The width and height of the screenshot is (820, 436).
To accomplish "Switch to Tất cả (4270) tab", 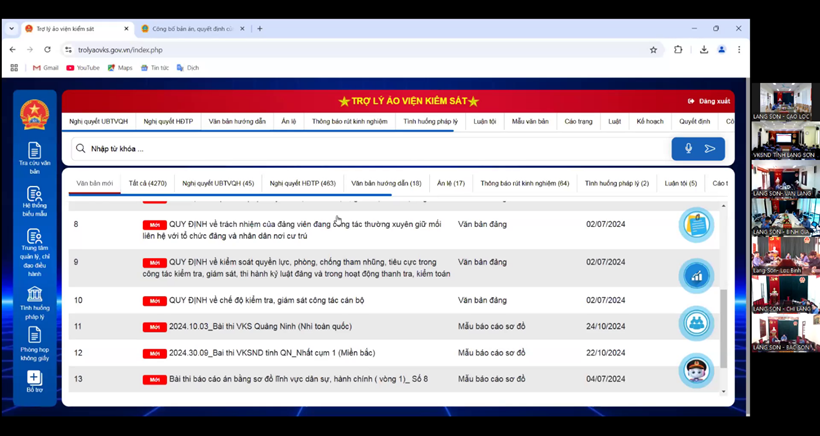I will [x=147, y=183].
